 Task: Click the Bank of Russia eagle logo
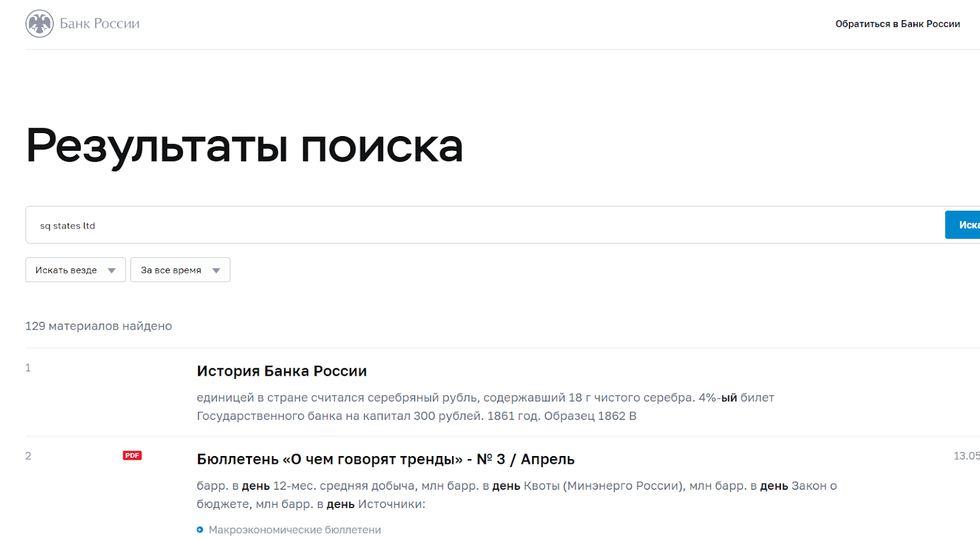40,24
